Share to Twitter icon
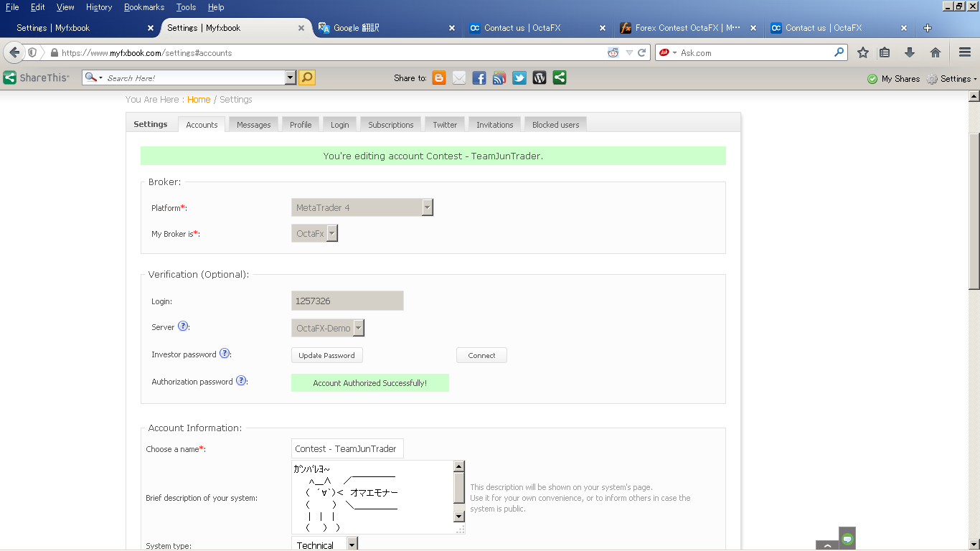This screenshot has width=980, height=551. tap(519, 78)
